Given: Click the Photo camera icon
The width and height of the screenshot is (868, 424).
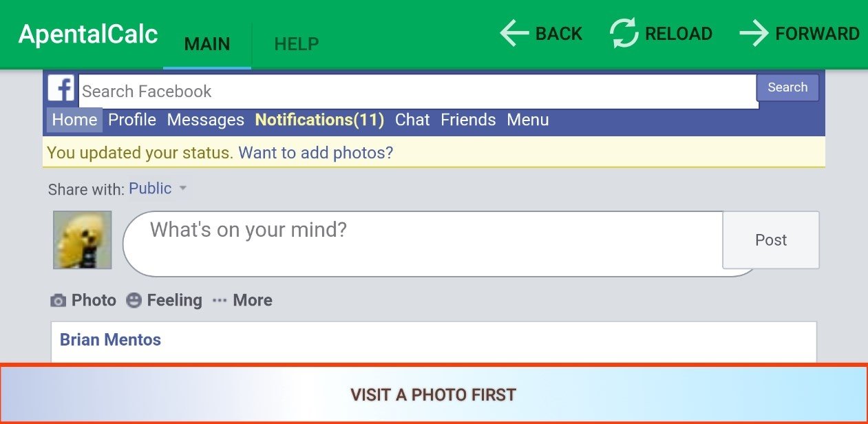Looking at the screenshot, I should (x=59, y=301).
